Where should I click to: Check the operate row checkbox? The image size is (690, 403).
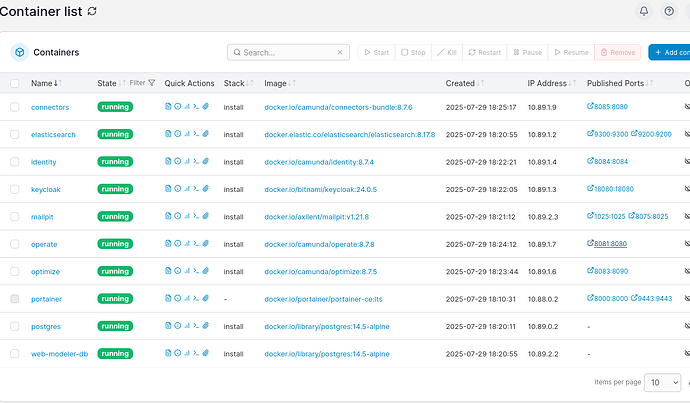coord(15,244)
